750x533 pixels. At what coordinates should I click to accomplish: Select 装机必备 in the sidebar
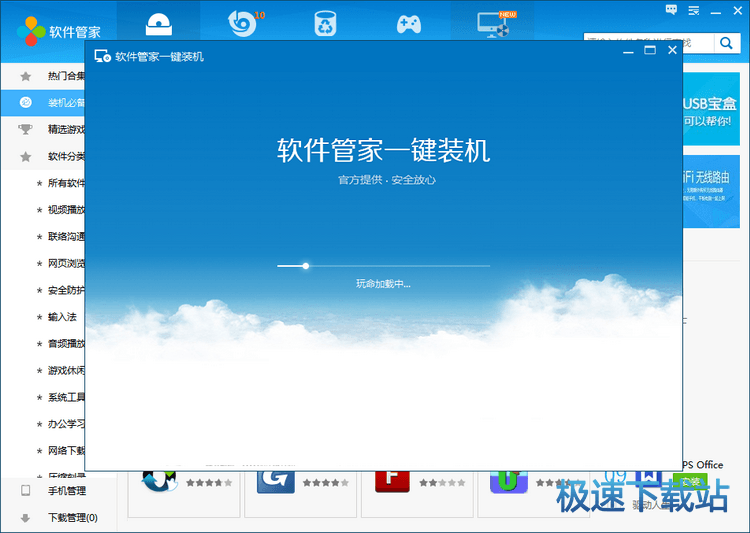pyautogui.click(x=43, y=102)
